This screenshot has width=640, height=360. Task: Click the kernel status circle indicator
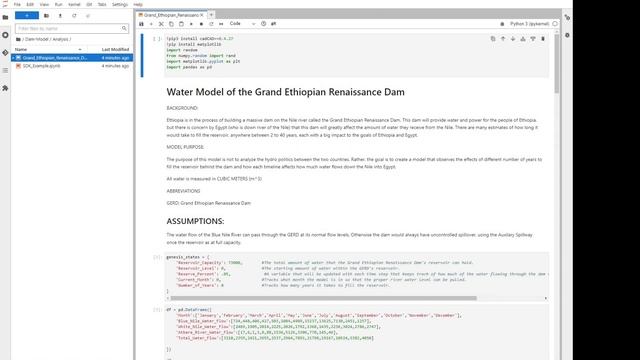coord(555,24)
